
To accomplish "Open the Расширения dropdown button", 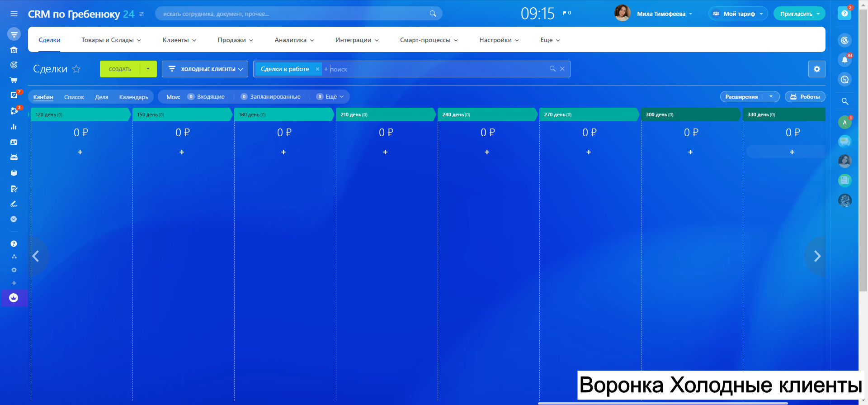I will click(x=750, y=96).
